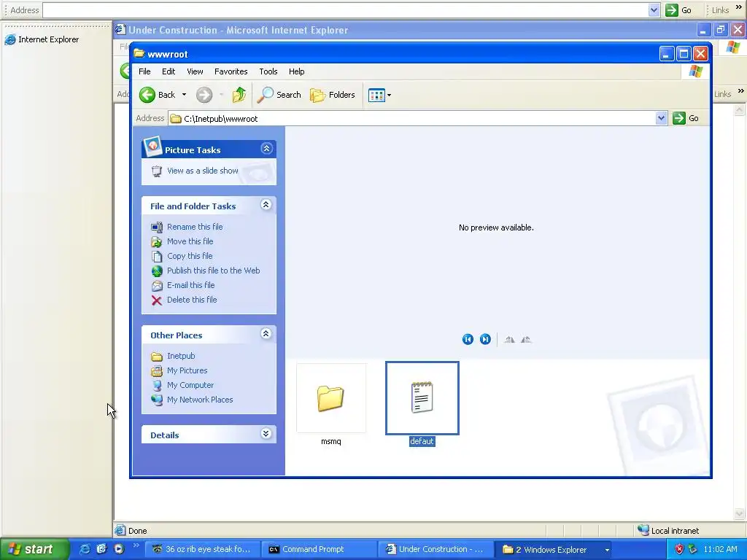Open the Edit menu in wwwroot

(169, 71)
